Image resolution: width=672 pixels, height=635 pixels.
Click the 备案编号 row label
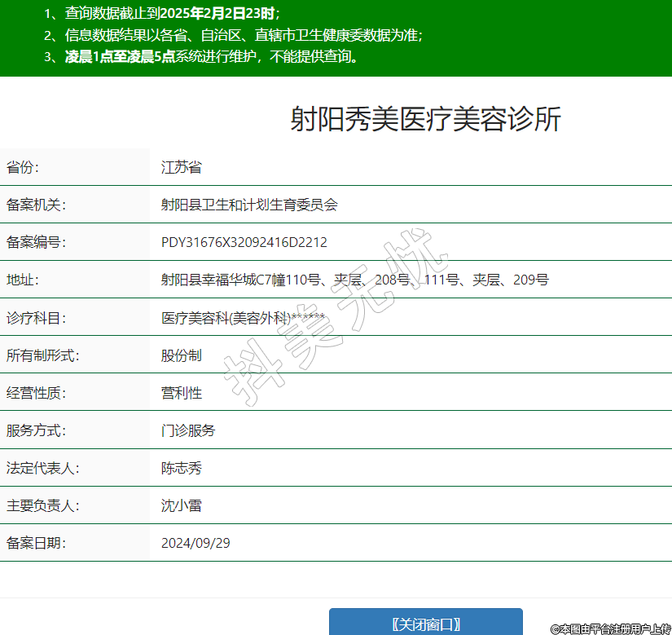[x=36, y=243]
